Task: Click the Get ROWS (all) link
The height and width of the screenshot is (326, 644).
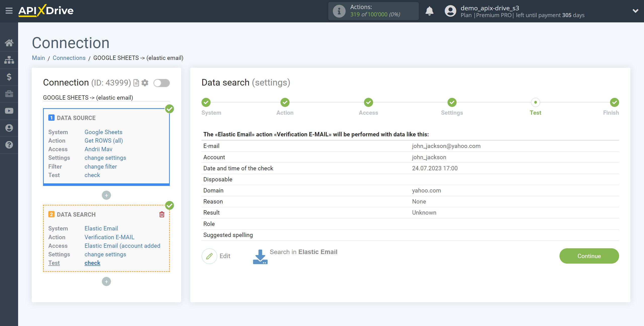Action: [104, 141]
